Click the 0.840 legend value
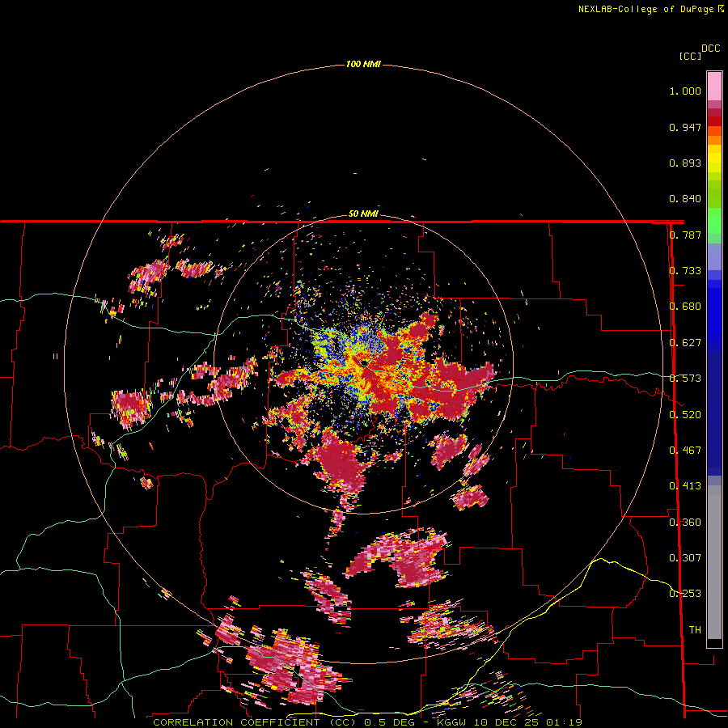Screen dimensions: 728x728 (x=685, y=199)
